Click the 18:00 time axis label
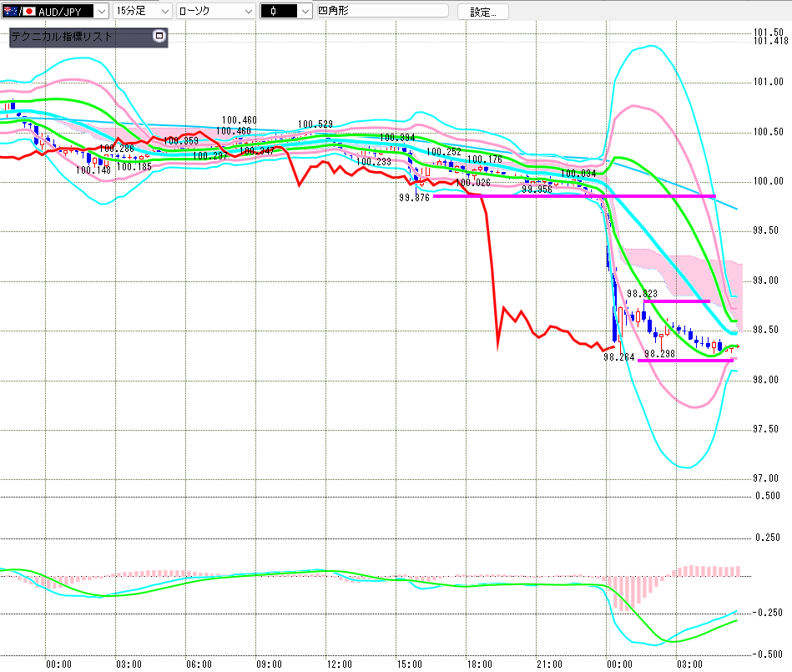The height and width of the screenshot is (672, 792). tap(480, 664)
